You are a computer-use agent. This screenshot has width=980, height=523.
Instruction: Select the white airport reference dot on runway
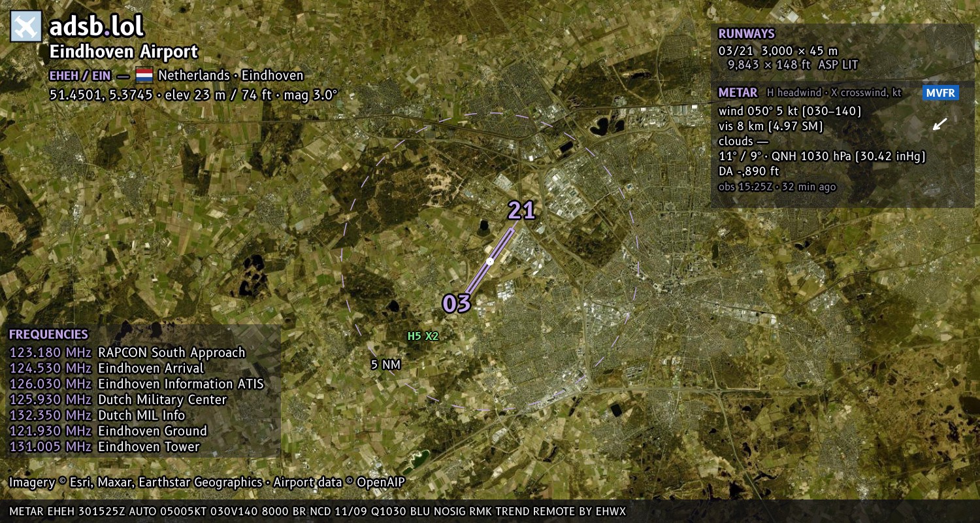[490, 261]
